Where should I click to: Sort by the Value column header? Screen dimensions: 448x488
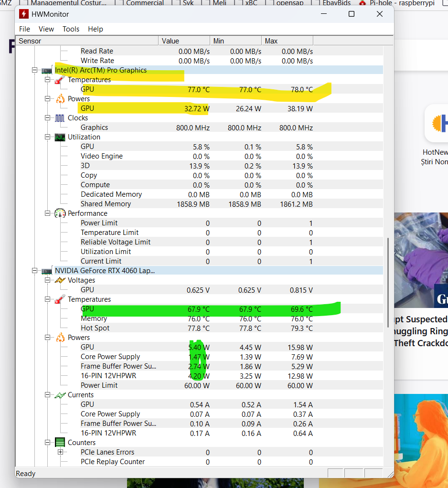click(184, 41)
